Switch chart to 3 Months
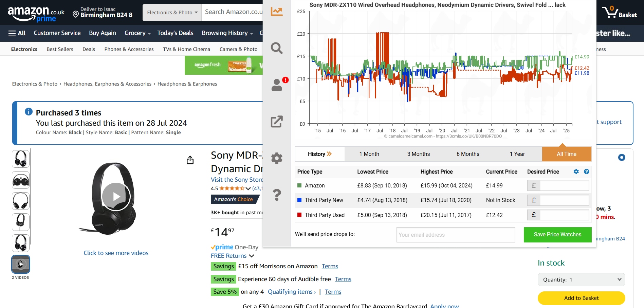 tap(419, 154)
